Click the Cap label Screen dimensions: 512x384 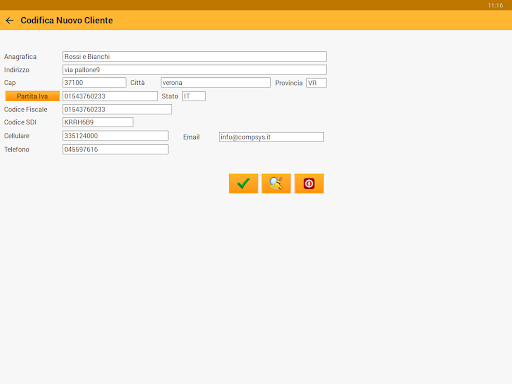(10, 83)
